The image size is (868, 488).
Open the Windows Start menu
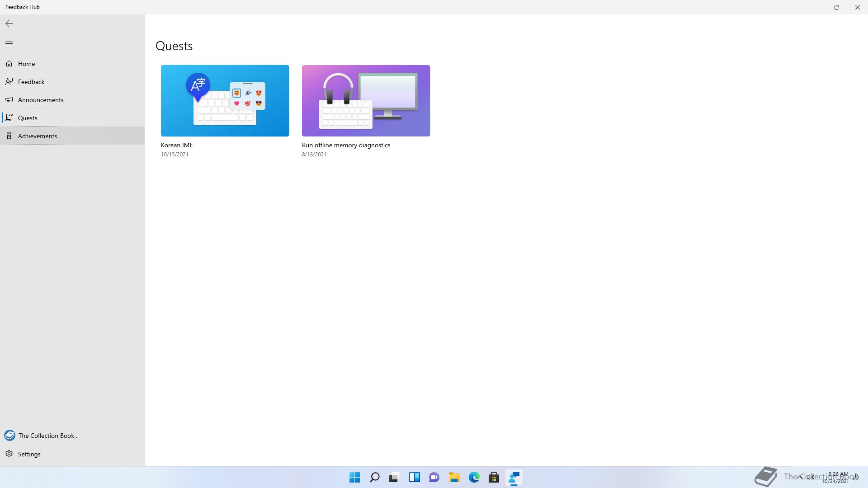[355, 477]
